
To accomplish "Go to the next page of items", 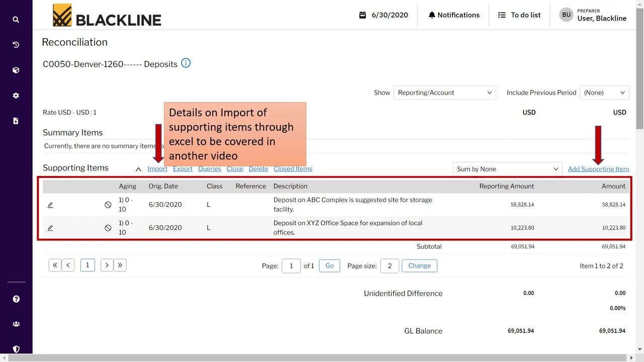I will (107, 265).
